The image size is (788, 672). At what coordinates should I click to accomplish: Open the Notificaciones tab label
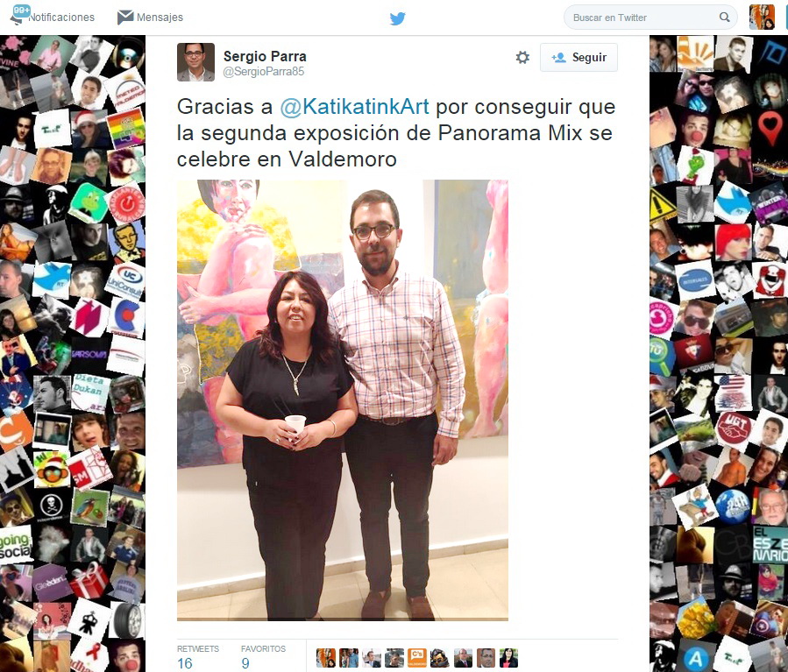click(x=61, y=17)
